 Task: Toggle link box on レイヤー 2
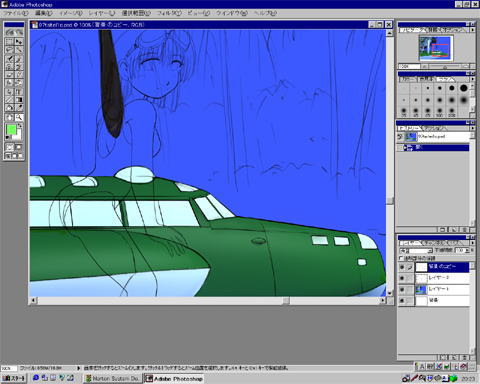[x=410, y=278]
